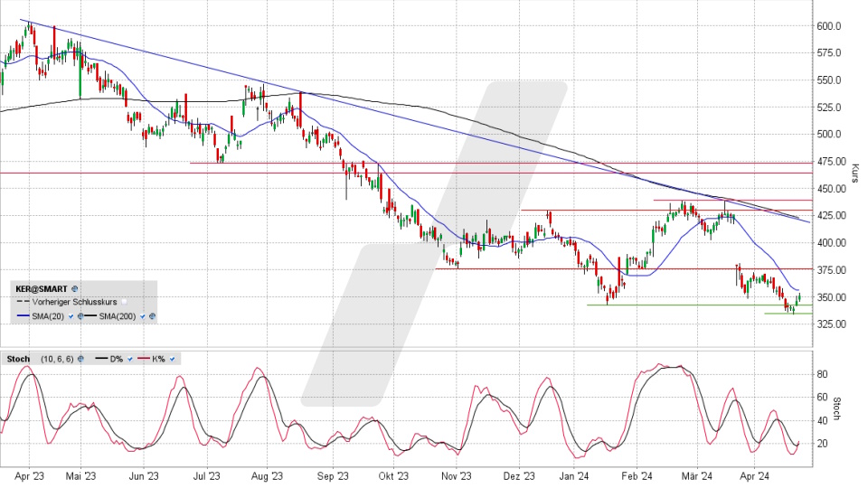Click the 40 stochastic axis label
Viewport: 868px width, 488px height.
point(822,420)
